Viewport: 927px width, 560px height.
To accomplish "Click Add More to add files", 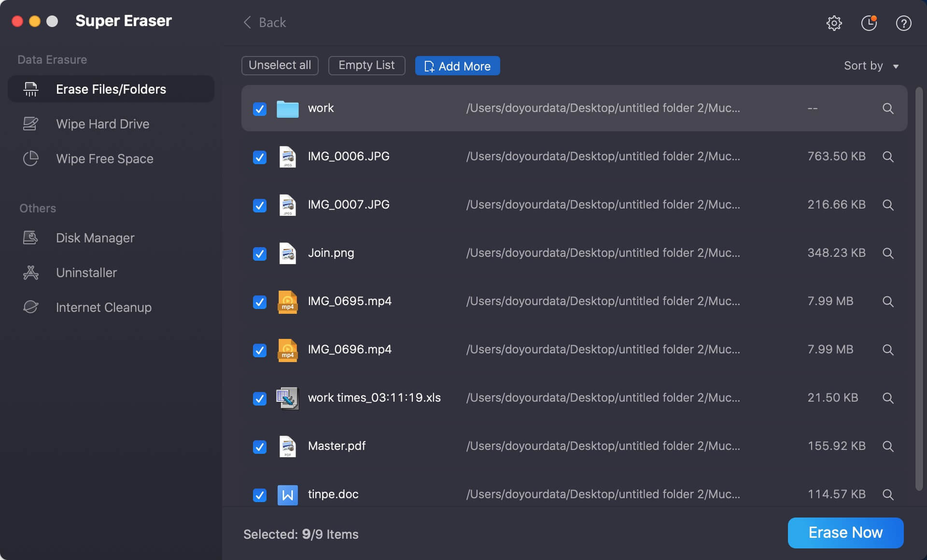I will click(x=458, y=66).
